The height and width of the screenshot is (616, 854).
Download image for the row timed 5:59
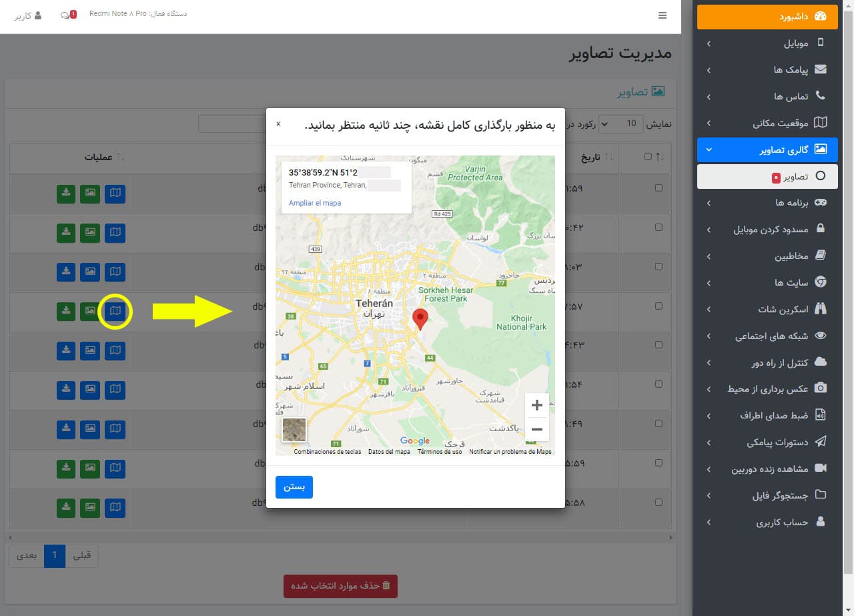tap(65, 469)
